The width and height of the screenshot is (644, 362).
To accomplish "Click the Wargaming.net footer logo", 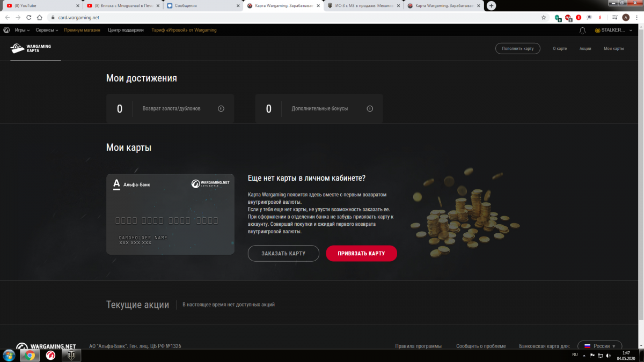I will (46, 346).
